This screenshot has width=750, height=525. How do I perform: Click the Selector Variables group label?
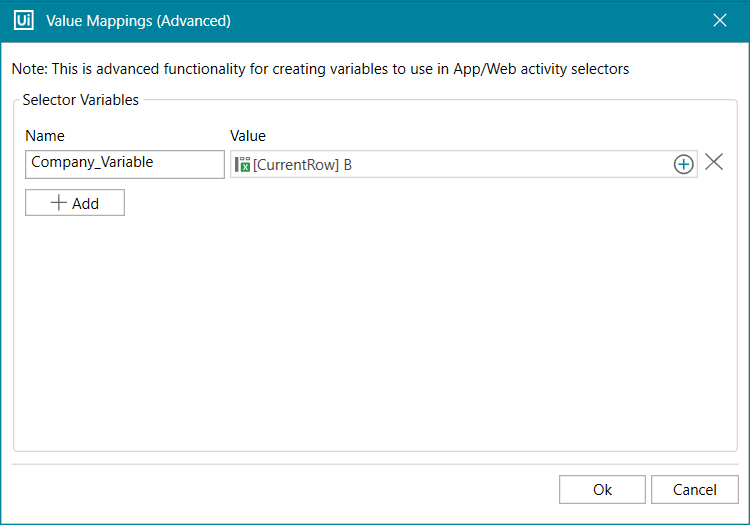click(x=81, y=100)
